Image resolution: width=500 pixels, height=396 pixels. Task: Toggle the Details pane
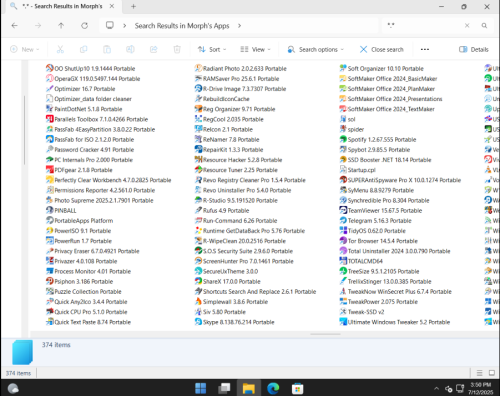click(474, 49)
